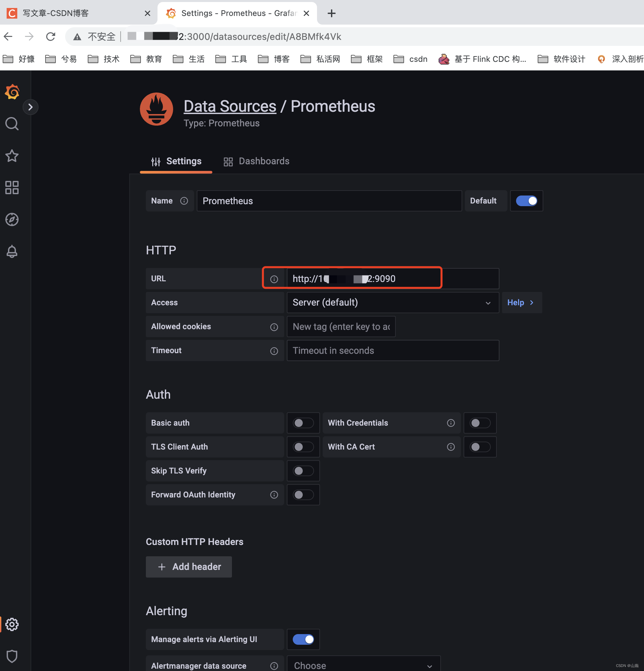644x671 pixels.
Task: Toggle the Default data source switch
Action: tap(526, 201)
